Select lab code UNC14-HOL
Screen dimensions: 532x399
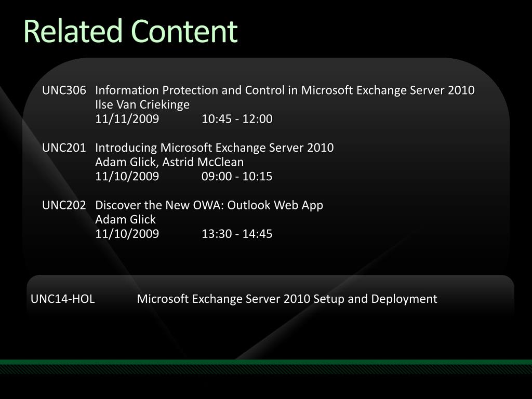pyautogui.click(x=63, y=299)
